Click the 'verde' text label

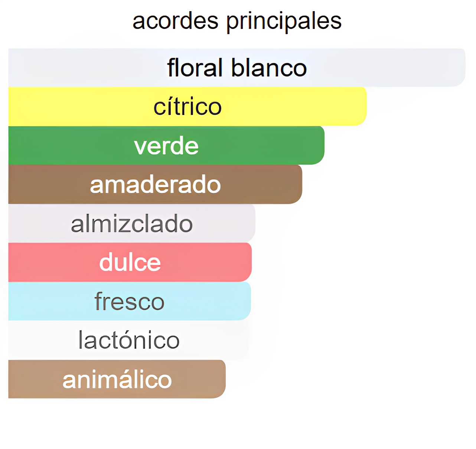166,146
